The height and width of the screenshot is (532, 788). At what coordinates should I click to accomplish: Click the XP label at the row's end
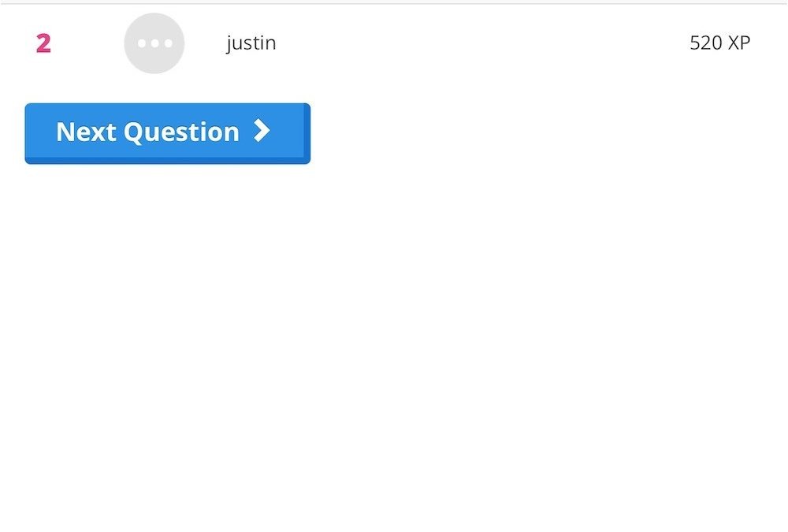click(739, 43)
